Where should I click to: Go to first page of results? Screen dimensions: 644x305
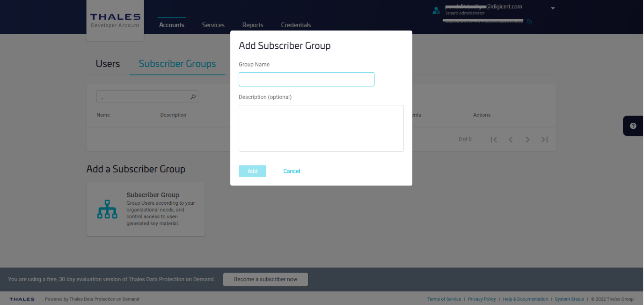click(x=493, y=139)
